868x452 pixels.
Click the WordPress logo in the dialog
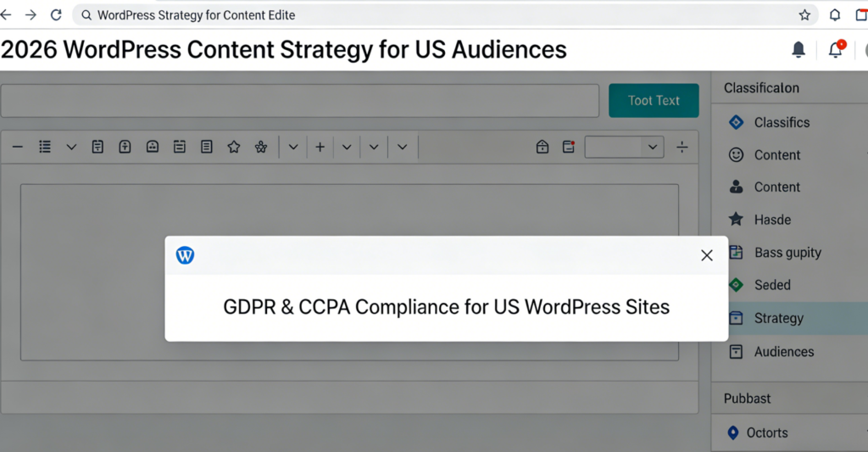coord(185,255)
